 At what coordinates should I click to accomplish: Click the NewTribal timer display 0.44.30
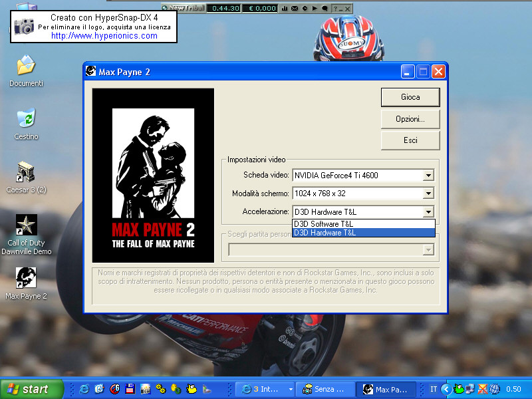(224, 8)
